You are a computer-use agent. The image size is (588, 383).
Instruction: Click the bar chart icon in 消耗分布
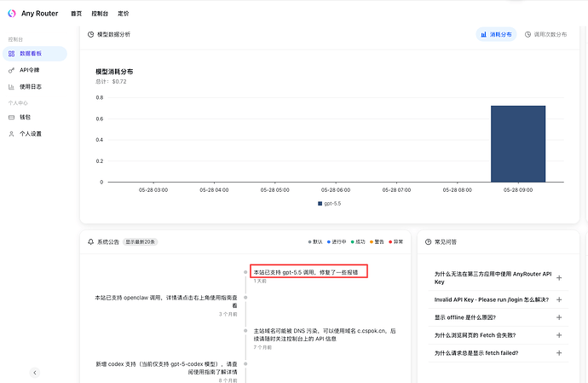tap(484, 34)
